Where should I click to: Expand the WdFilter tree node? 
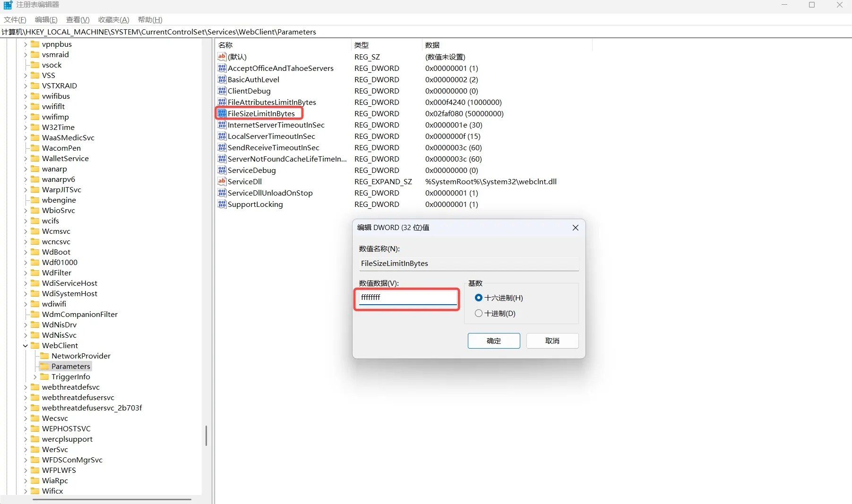(x=26, y=273)
